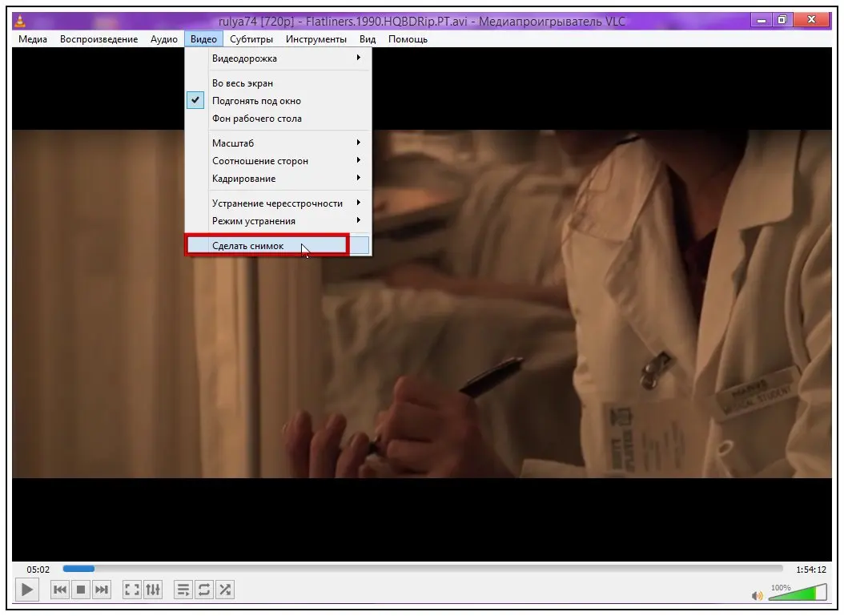Skip to the previous track
This screenshot has height=616, width=844.
(x=60, y=590)
